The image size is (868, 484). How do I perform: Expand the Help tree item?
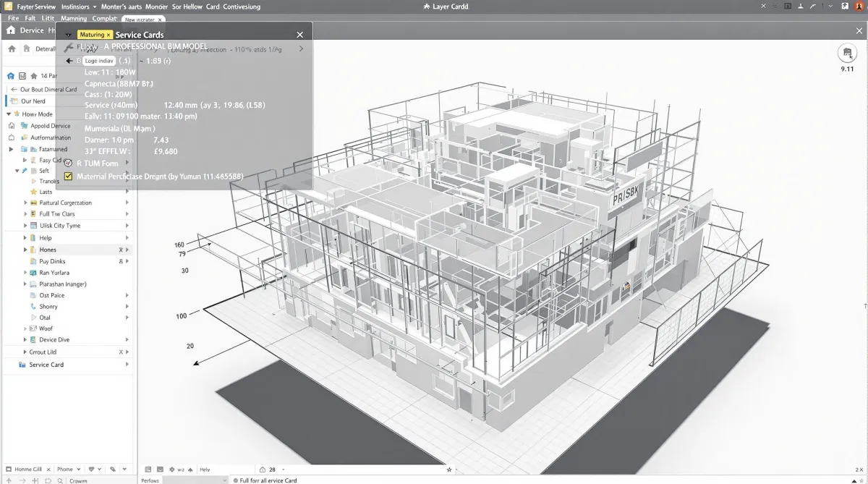tap(25, 237)
